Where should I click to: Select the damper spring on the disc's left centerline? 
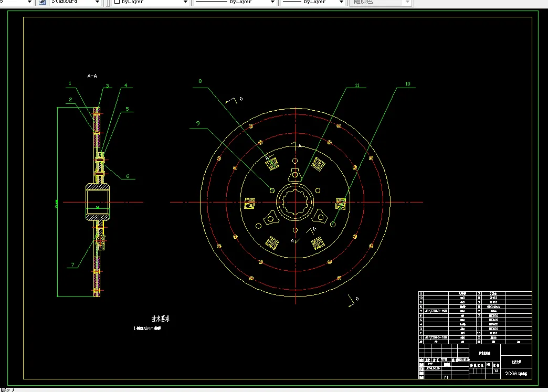249,203
